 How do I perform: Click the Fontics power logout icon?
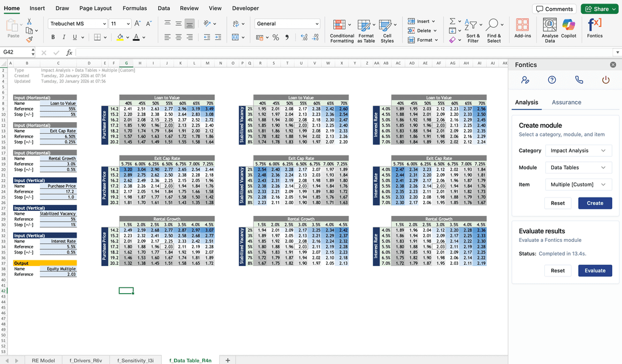[x=606, y=80]
